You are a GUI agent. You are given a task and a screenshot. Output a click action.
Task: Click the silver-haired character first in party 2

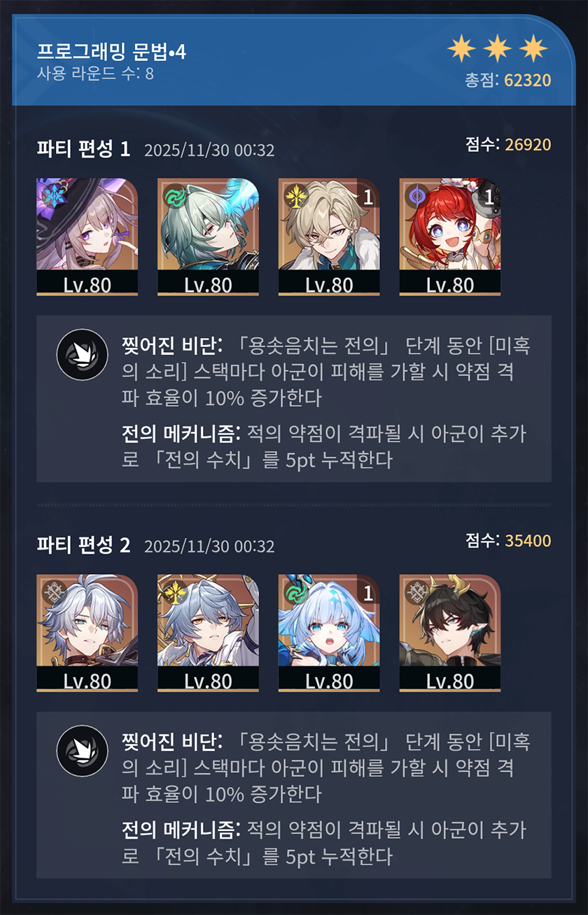[x=87, y=633]
